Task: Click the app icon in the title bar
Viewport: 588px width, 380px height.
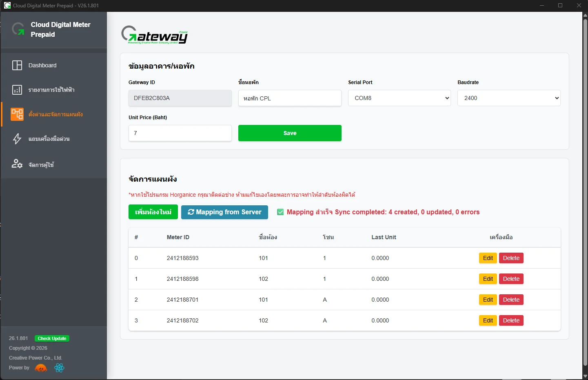Action: 7,5
